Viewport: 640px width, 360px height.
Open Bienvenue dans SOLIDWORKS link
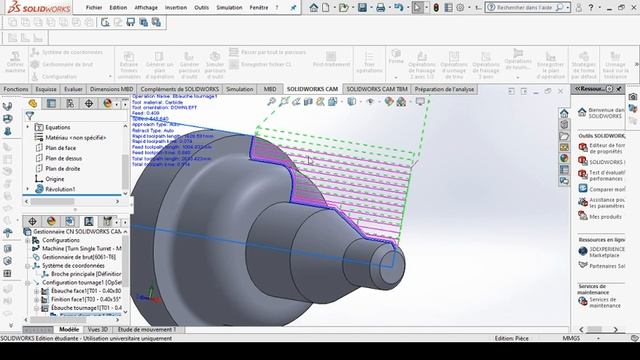tap(607, 113)
